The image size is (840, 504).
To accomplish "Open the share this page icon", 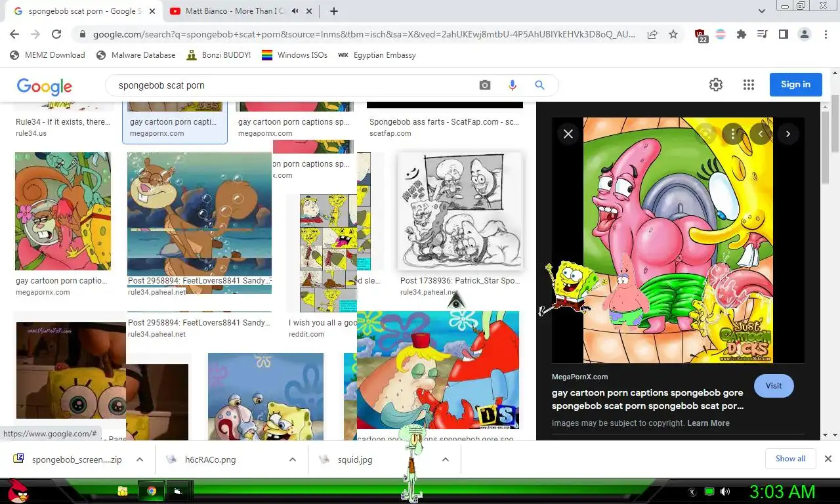I will [652, 35].
